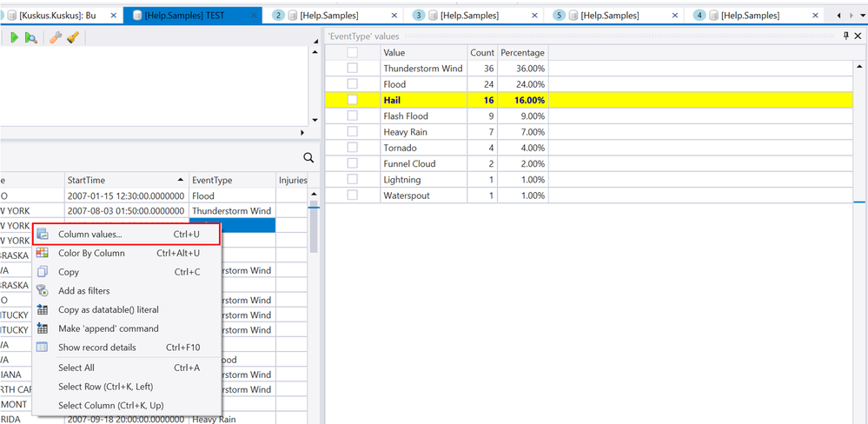Select Show record details menu entry
This screenshot has height=424, width=868.
coord(127,347)
